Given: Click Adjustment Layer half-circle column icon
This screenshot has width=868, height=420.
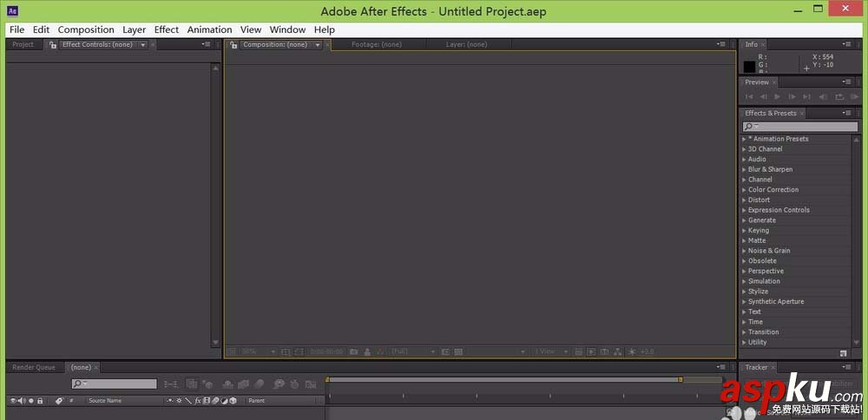Looking at the screenshot, I should pos(224,401).
